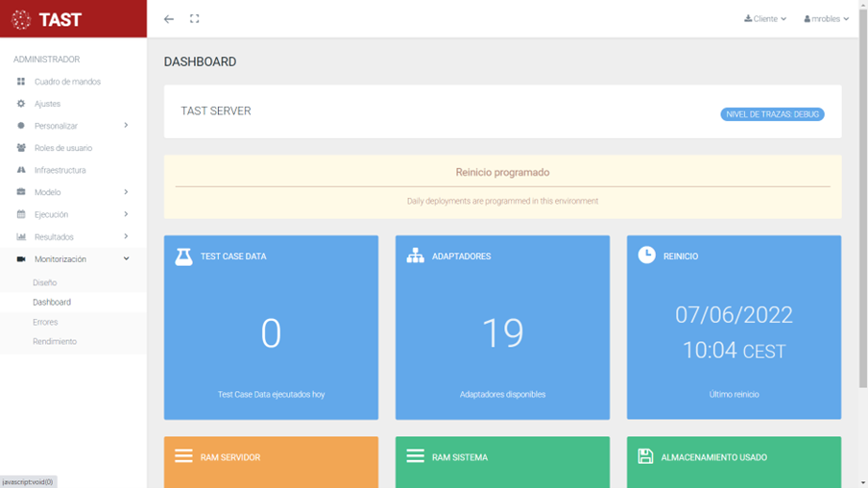Image resolution: width=868 pixels, height=488 pixels.
Task: Open the mrobles user dropdown
Action: [x=826, y=19]
